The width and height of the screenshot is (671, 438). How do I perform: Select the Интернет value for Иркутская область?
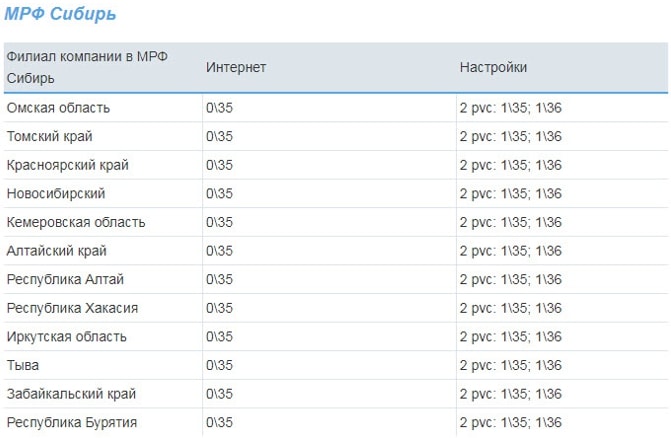pos(219,337)
